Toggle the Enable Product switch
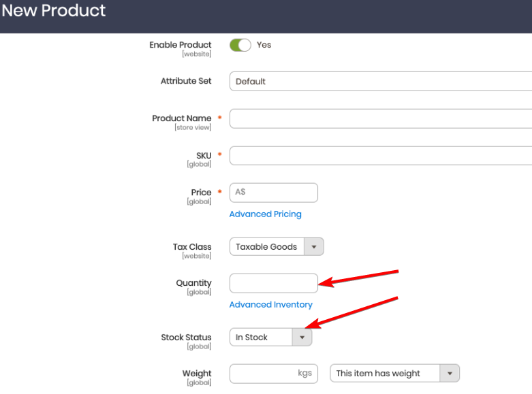 click(x=240, y=45)
